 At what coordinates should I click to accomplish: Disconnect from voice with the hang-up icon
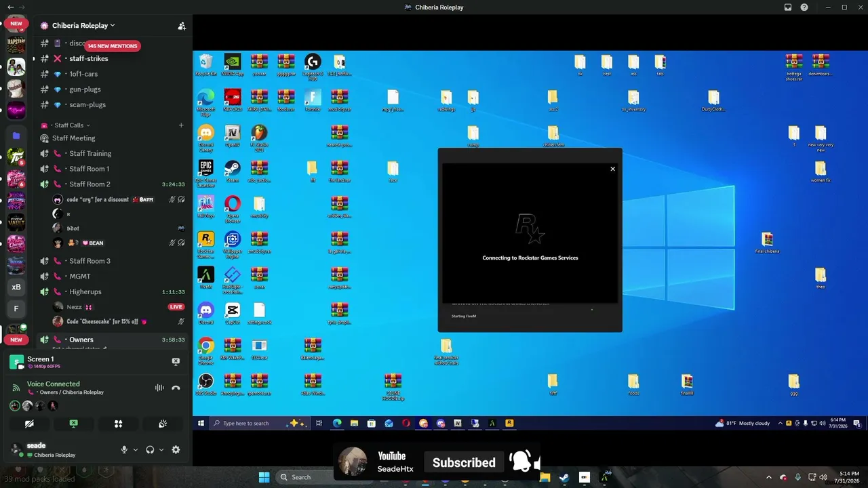tap(176, 388)
